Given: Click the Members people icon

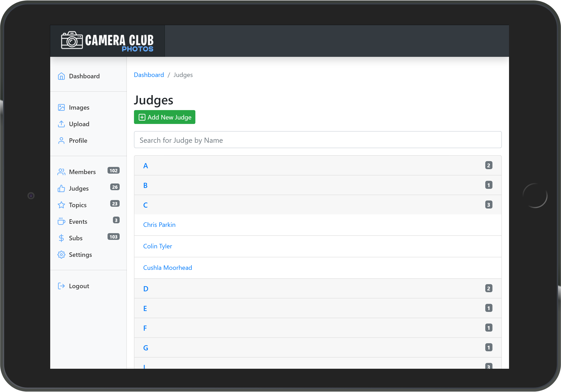Looking at the screenshot, I should pos(61,172).
